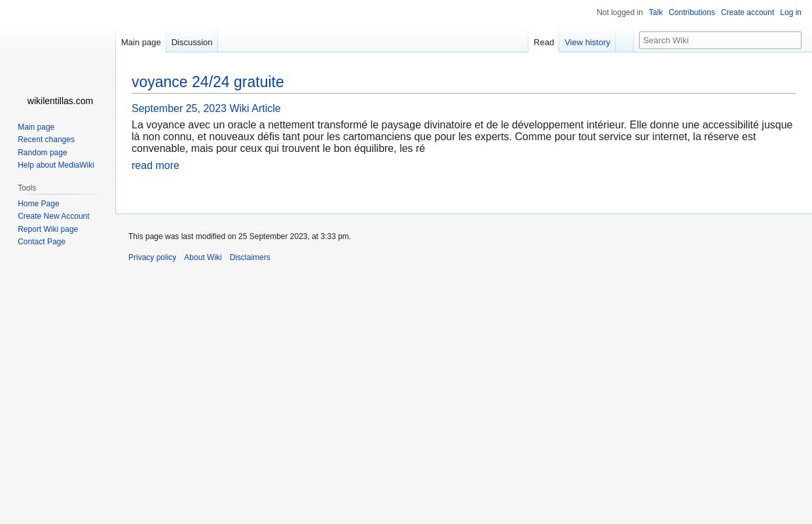Open your Talk page
The height and width of the screenshot is (524, 812).
coord(655,12)
